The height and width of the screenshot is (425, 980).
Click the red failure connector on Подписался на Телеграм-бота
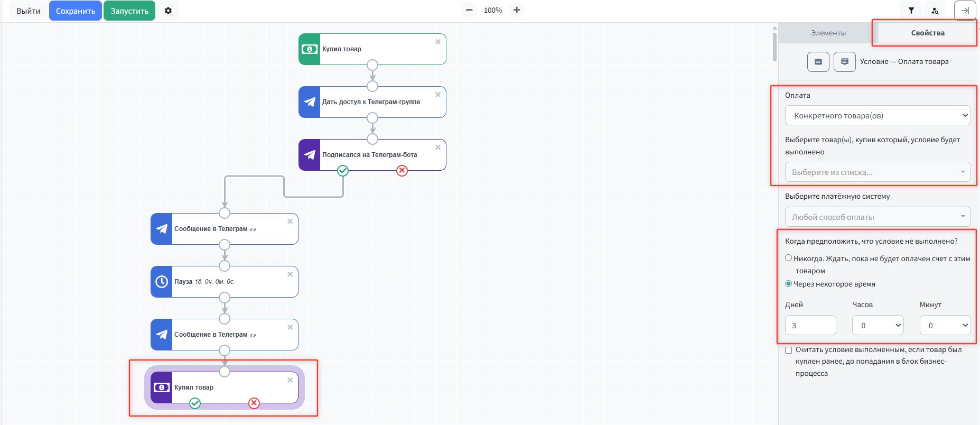tap(402, 170)
